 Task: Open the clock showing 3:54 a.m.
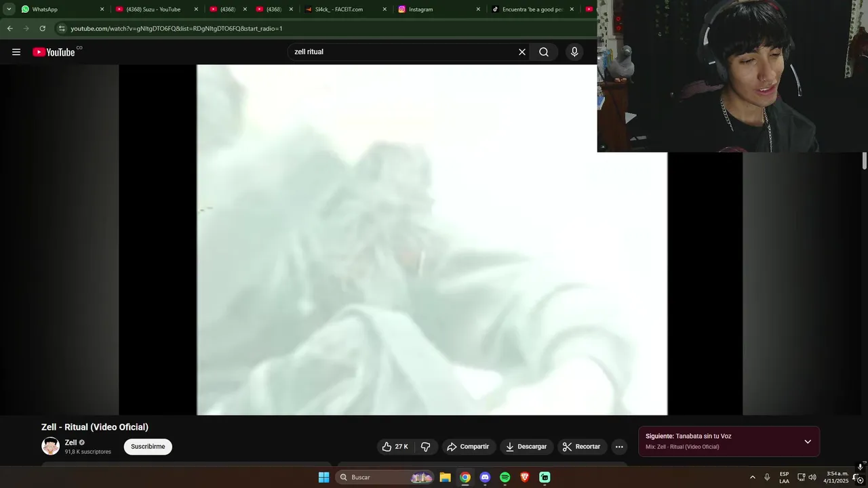[x=837, y=477]
